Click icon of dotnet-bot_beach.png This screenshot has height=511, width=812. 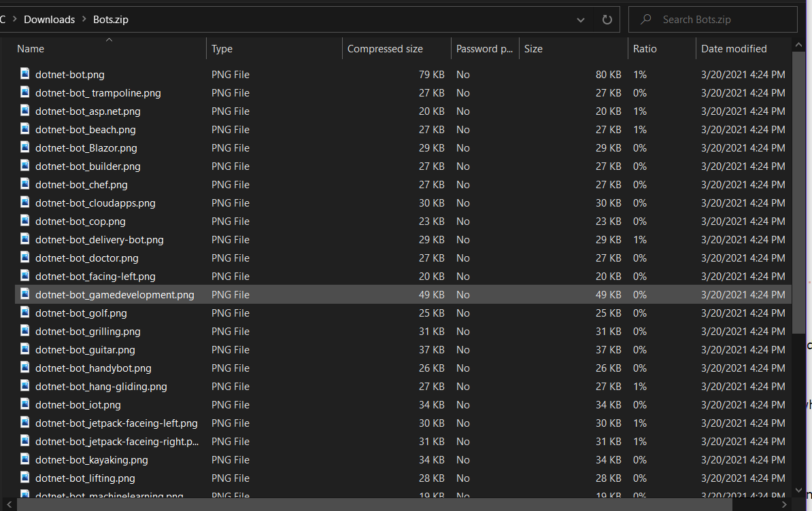(25, 129)
